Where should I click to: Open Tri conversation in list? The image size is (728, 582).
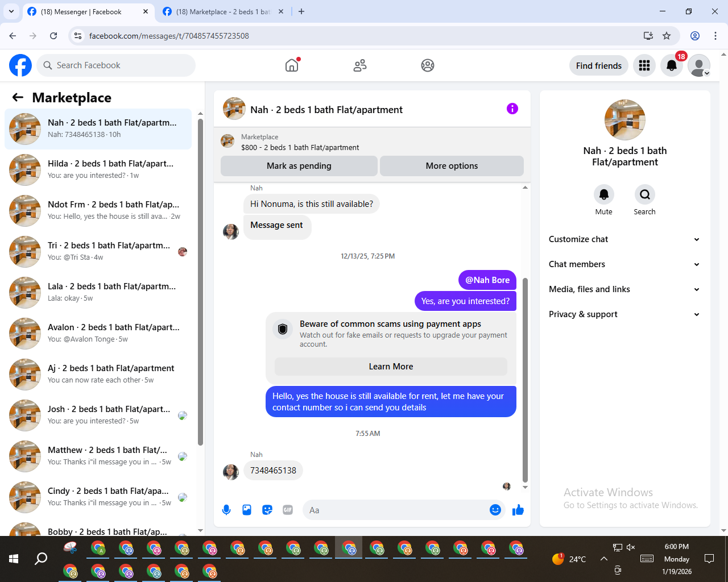98,252
